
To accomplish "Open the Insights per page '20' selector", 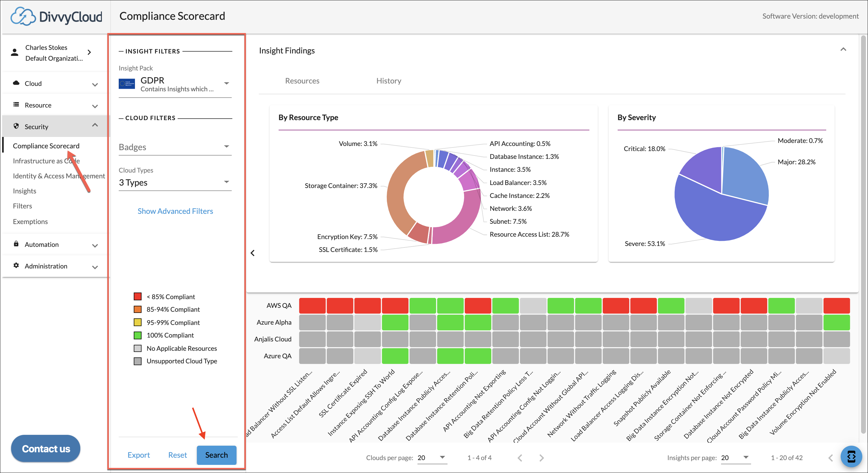I will [x=735, y=457].
